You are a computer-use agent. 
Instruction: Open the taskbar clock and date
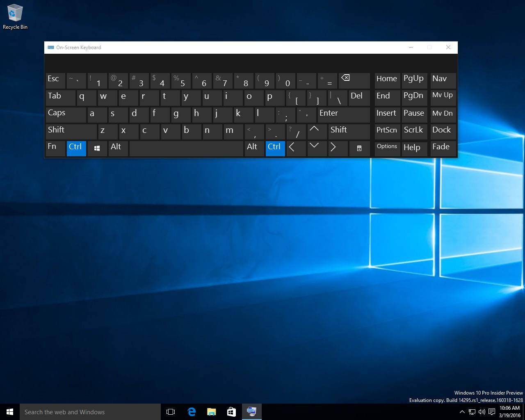510,412
